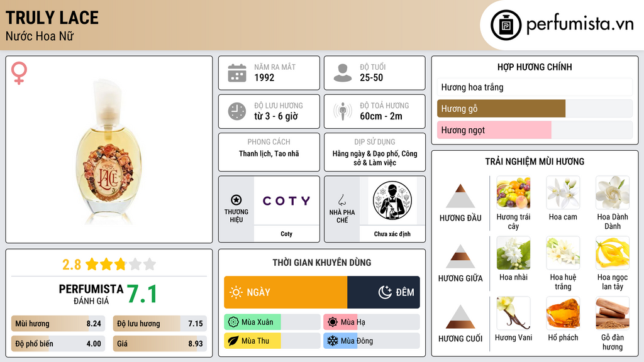Screen dimensions: 644x362
Task: Click the moon icon in the Đêm bar
Action: 385,292
